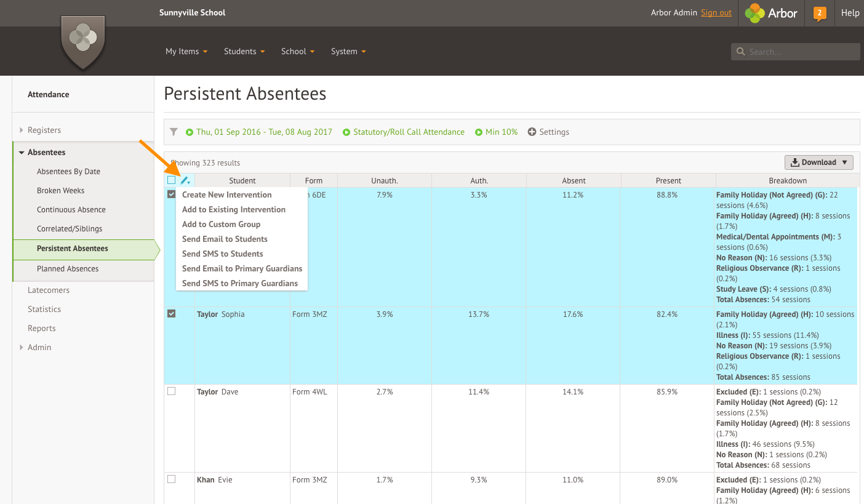Click the Attendance sidebar heading
Image resolution: width=864 pixels, height=504 pixels.
49,95
